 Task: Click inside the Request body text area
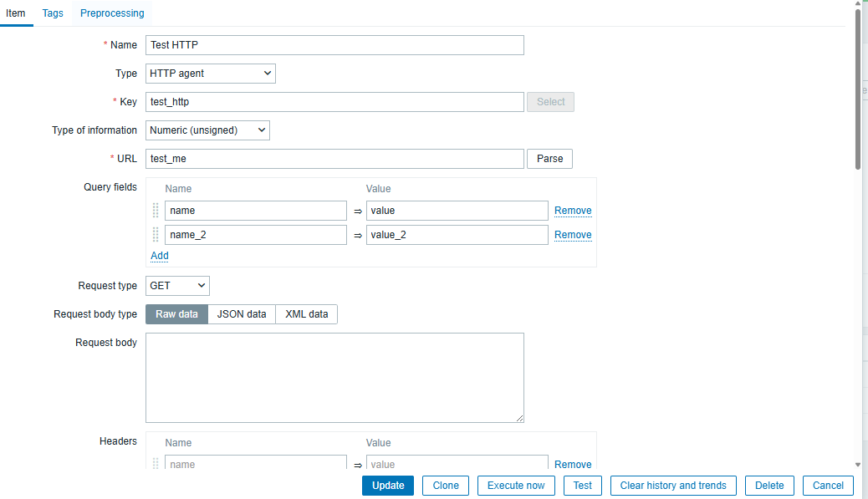(x=334, y=378)
